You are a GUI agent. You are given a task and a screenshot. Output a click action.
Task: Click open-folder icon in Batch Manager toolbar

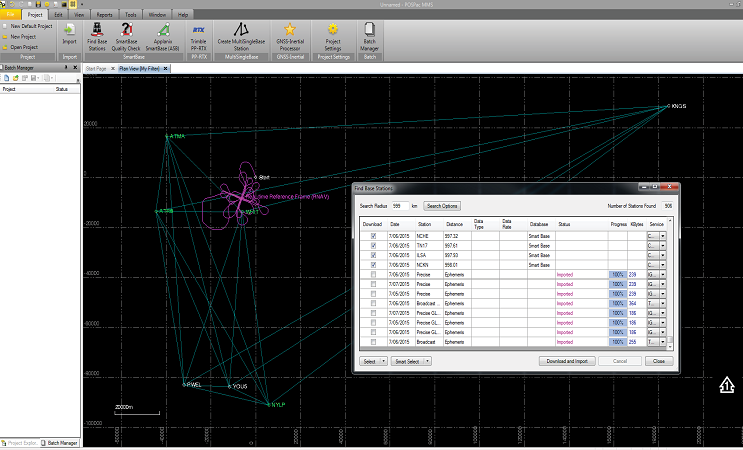[16, 78]
